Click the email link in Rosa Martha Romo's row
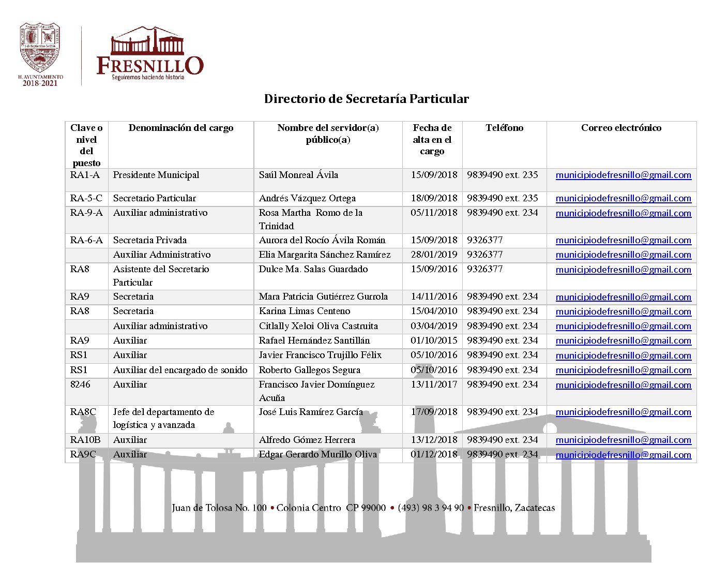728x563 pixels. pyautogui.click(x=623, y=213)
